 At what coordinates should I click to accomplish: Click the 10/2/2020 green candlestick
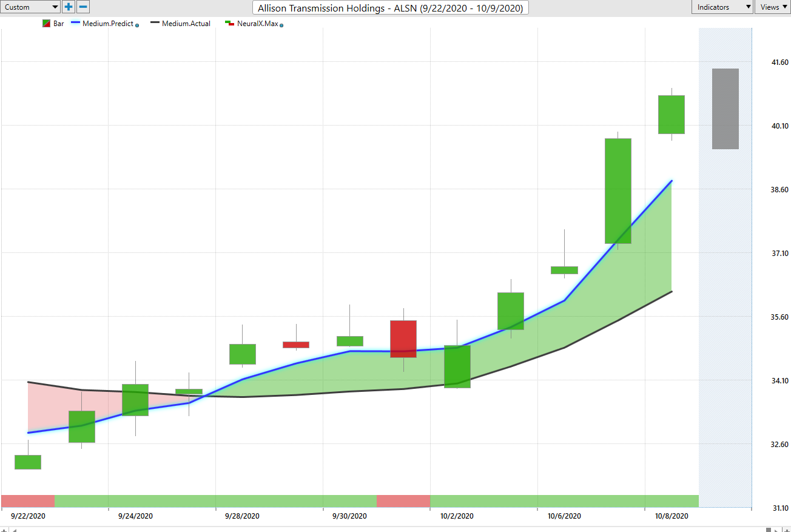[x=457, y=366]
